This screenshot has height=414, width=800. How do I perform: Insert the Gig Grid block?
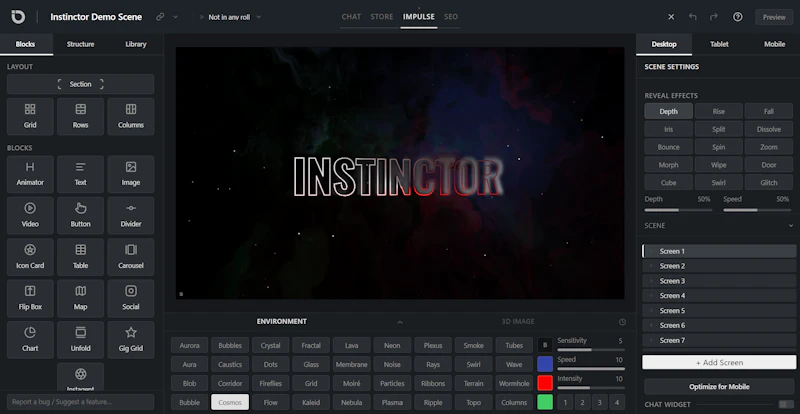tap(131, 339)
